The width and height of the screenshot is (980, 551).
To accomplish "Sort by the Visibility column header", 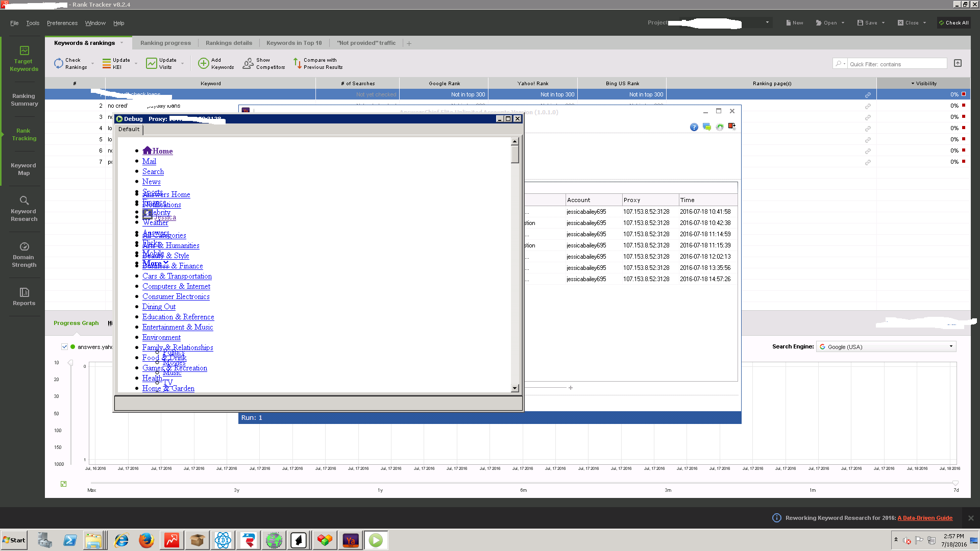I will click(x=925, y=83).
